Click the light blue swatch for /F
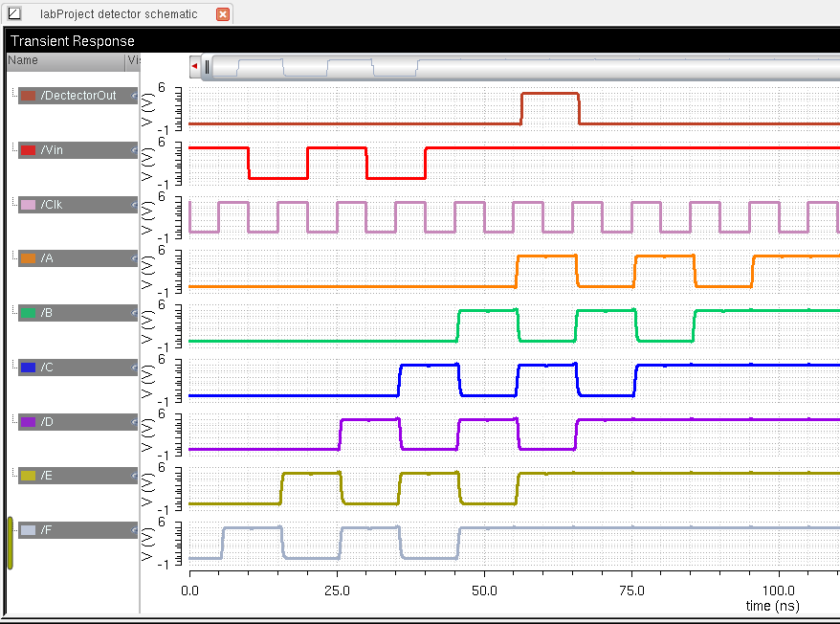840x624 pixels. [x=28, y=531]
